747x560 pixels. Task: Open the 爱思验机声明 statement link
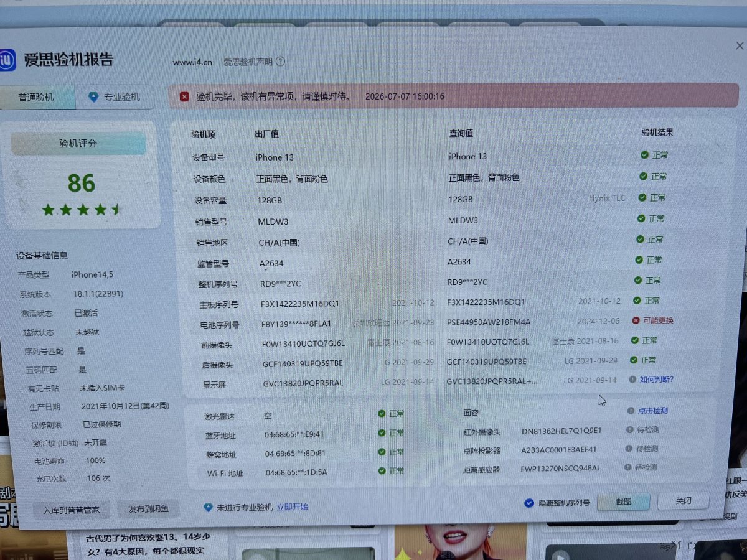point(248,62)
